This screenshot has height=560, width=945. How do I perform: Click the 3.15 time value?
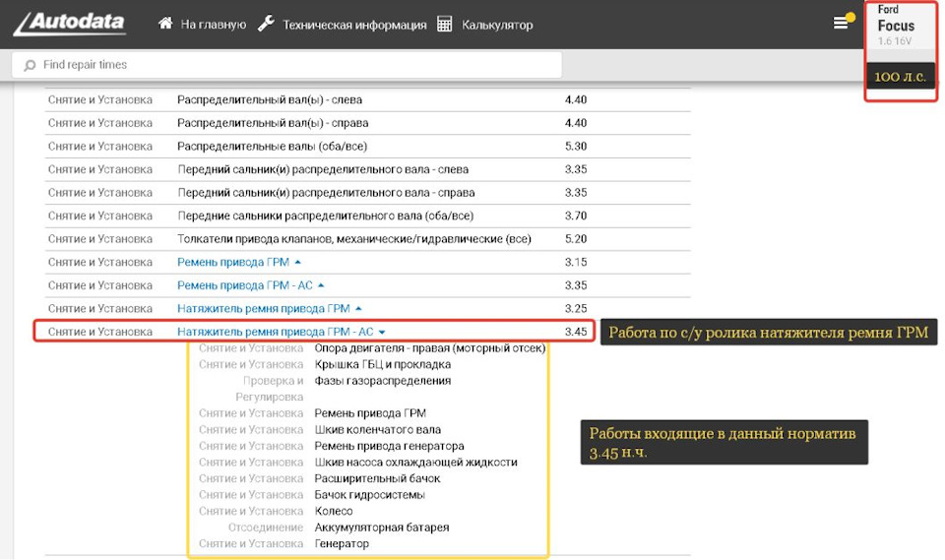pyautogui.click(x=576, y=262)
